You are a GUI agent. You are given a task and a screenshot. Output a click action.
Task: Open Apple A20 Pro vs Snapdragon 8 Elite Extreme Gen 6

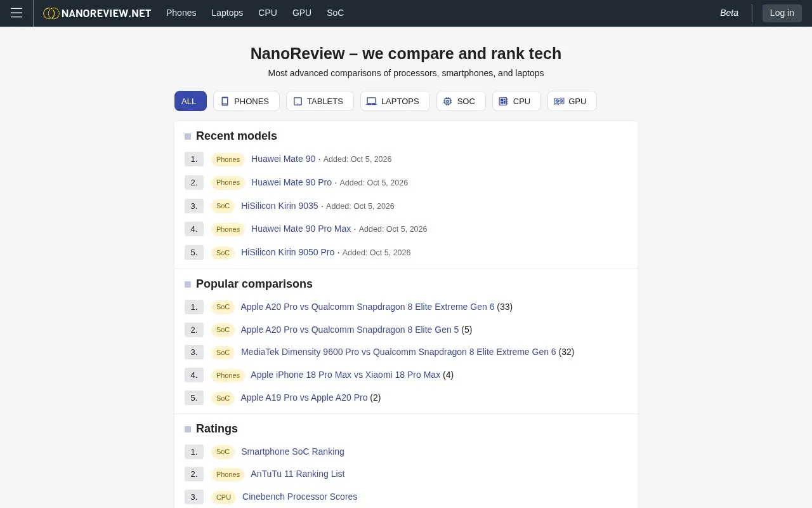coord(367,307)
